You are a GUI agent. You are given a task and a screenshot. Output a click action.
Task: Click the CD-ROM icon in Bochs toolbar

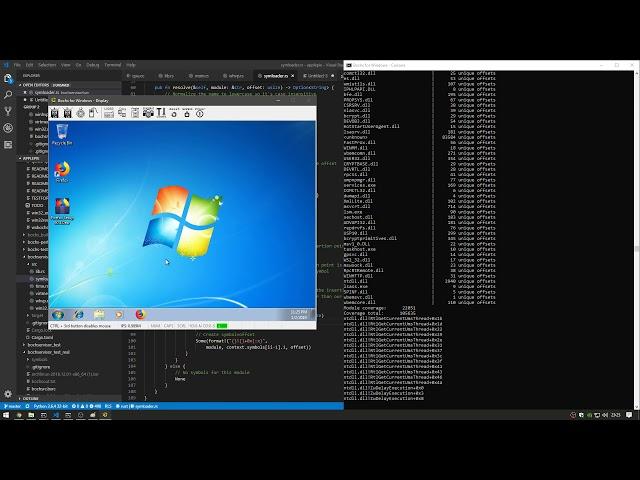pos(81,113)
